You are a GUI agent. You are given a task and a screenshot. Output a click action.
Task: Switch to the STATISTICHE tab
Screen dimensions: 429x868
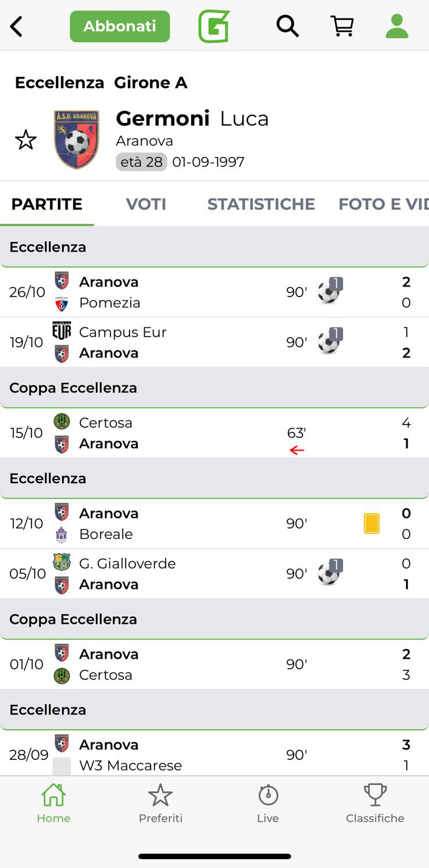pos(261,204)
